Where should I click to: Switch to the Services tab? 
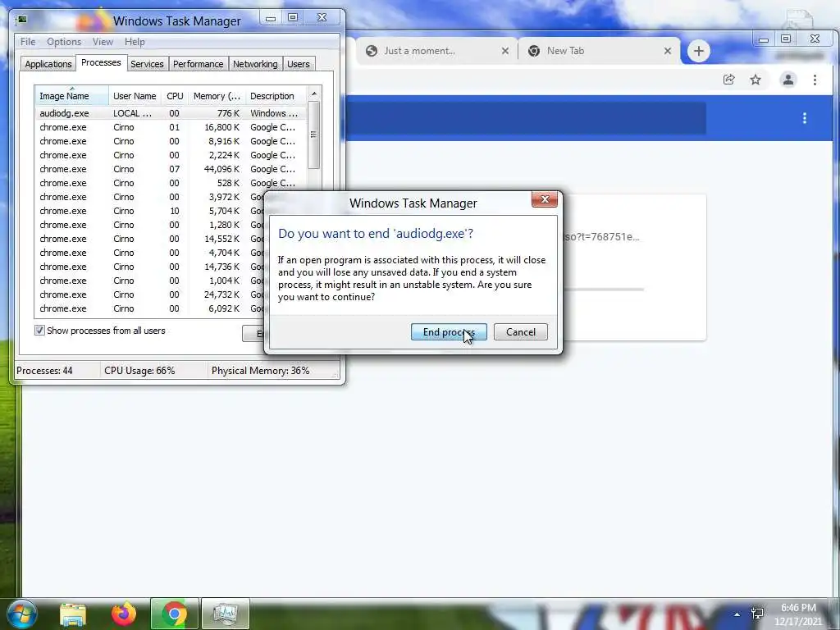tap(147, 64)
